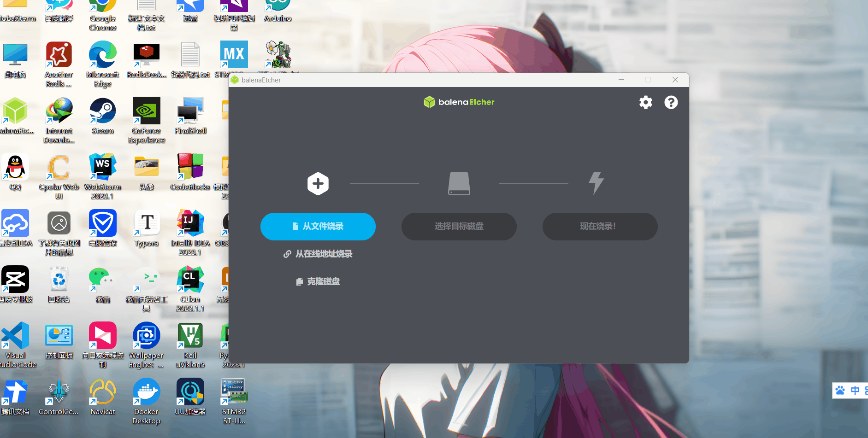868x438 pixels.
Task: Open QQ penguin desktop icon
Action: tap(15, 172)
